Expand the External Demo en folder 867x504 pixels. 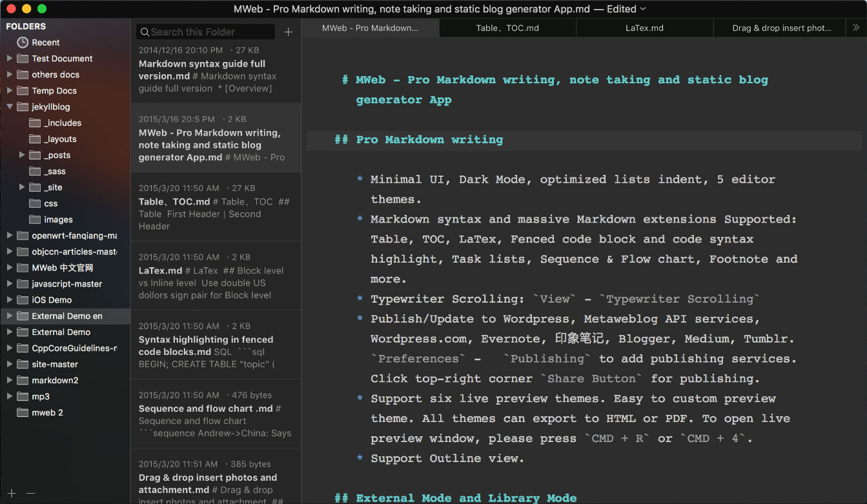point(10,316)
